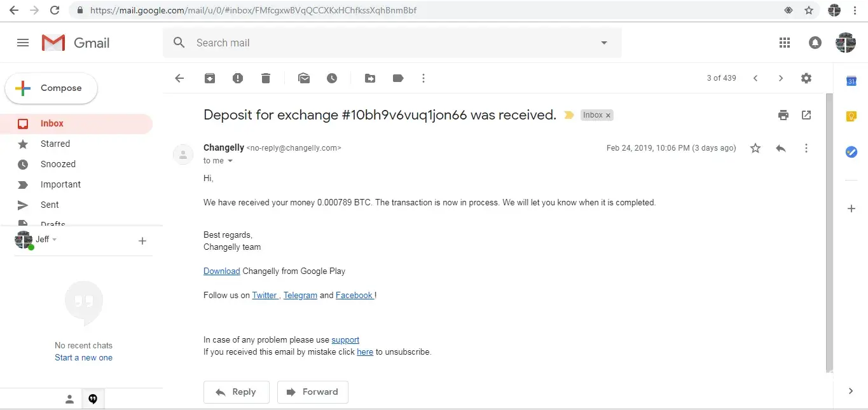
Task: Mark the email as unread
Action: [x=304, y=78]
